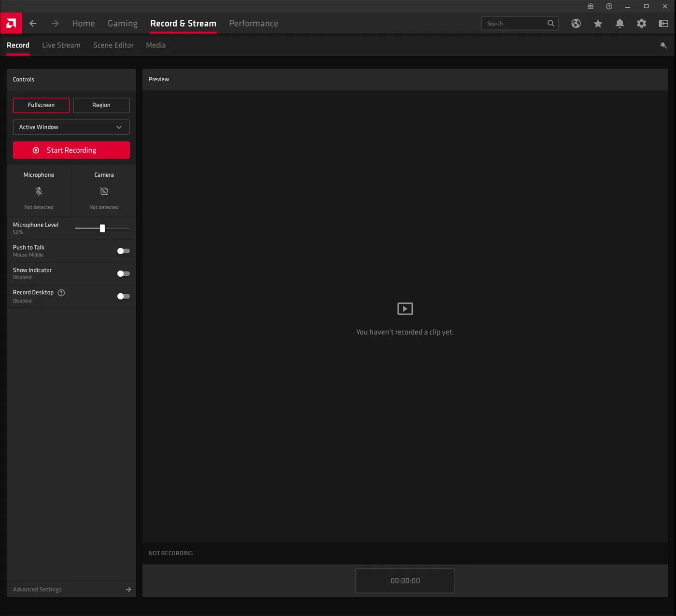
Task: Click the 50% microphone level value
Action: click(x=18, y=232)
